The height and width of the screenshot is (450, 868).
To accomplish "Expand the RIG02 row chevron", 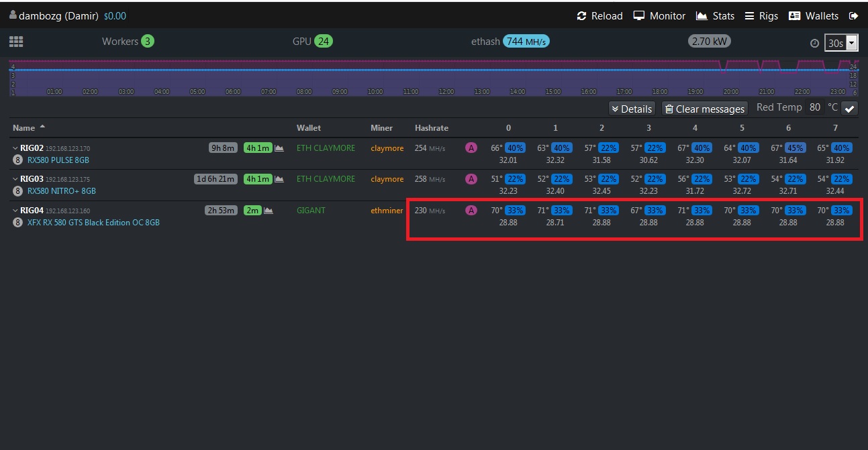I will (x=15, y=148).
